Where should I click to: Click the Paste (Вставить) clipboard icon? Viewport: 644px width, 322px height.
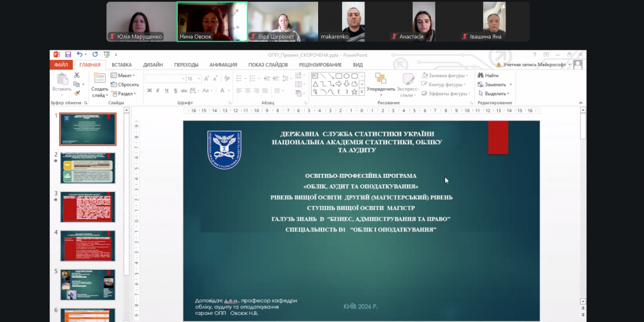[62, 79]
